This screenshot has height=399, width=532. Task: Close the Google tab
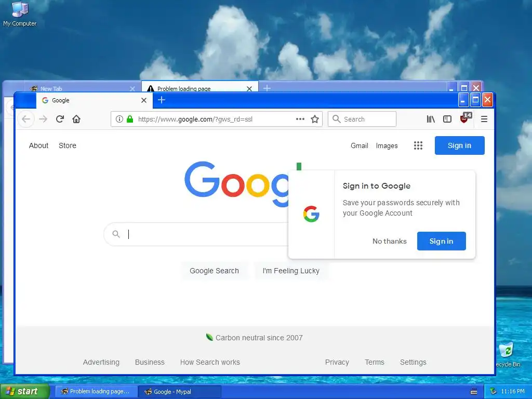click(144, 100)
